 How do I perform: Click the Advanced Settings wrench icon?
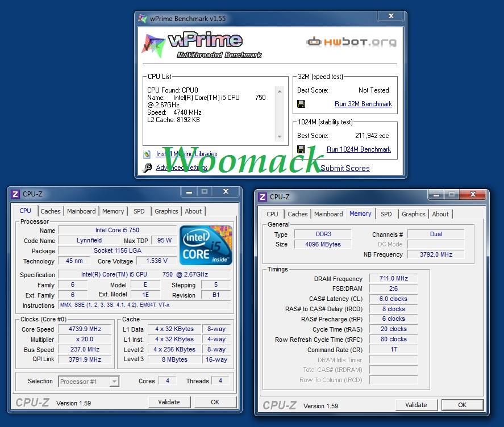147,168
